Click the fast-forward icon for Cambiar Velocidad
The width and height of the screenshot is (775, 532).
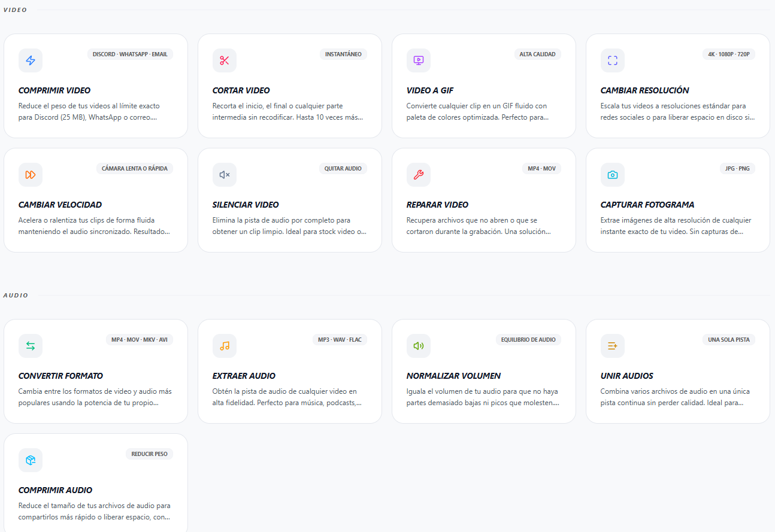(31, 175)
